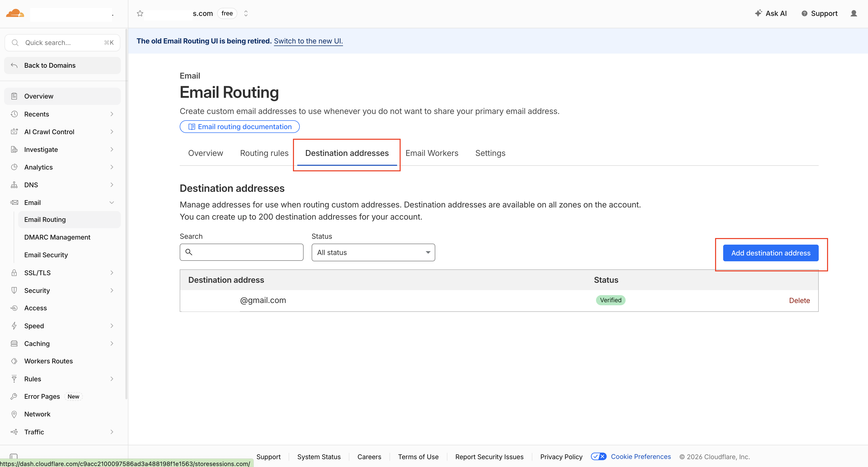The width and height of the screenshot is (868, 467).
Task: Click the free plan badge
Action: [227, 13]
